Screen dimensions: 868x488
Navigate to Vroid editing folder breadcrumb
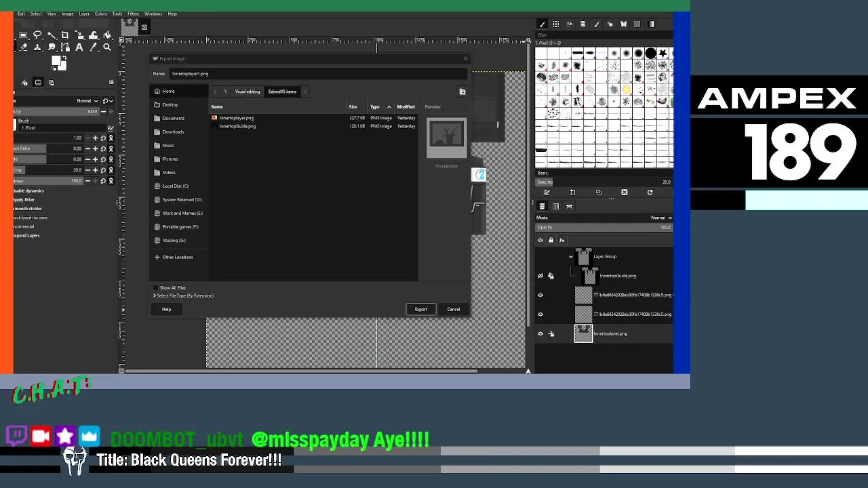point(248,91)
